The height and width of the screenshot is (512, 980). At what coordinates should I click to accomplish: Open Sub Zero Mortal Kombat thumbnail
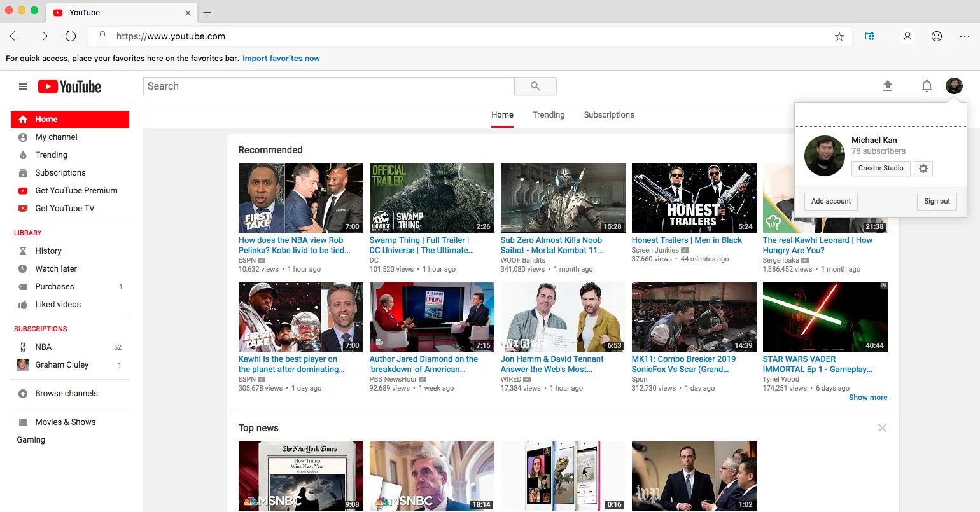tap(563, 198)
